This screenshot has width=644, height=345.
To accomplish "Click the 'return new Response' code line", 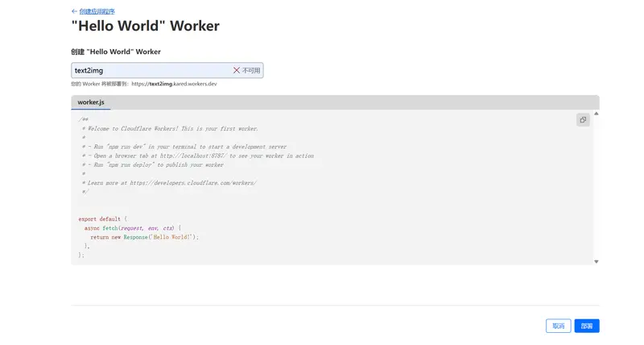I will pyautogui.click(x=145, y=237).
